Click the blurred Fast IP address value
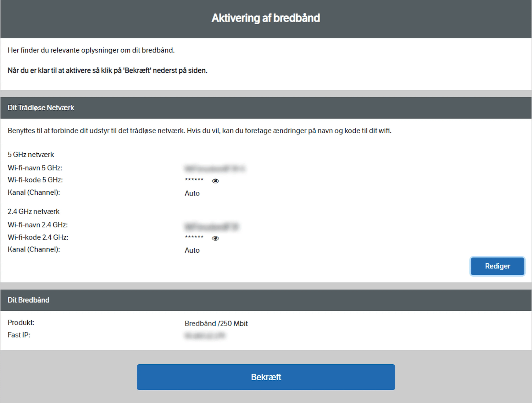 [205, 336]
